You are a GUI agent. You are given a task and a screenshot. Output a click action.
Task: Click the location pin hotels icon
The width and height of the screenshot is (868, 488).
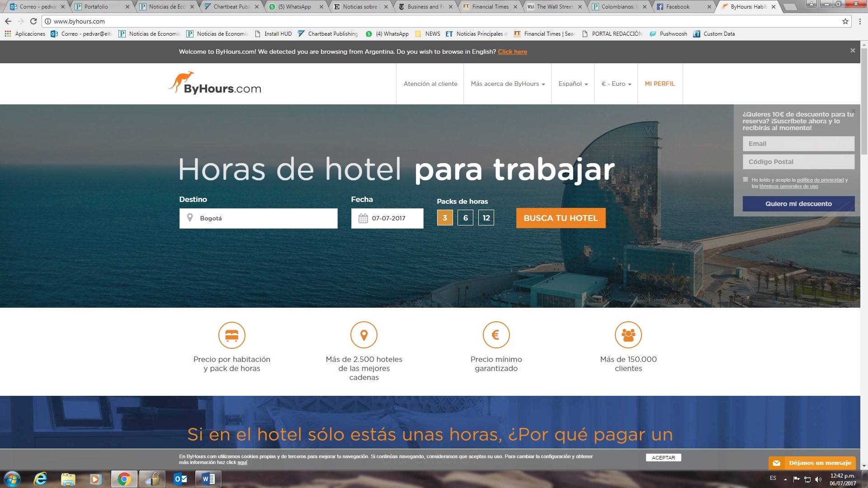coord(363,335)
